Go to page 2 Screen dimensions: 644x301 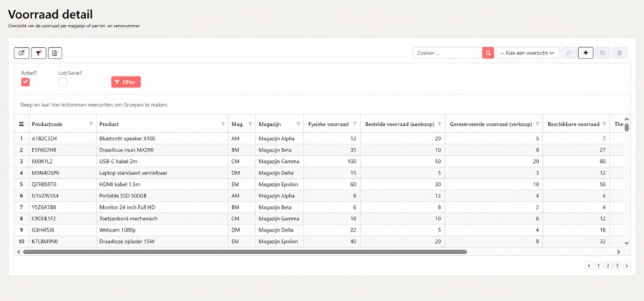tap(608, 266)
